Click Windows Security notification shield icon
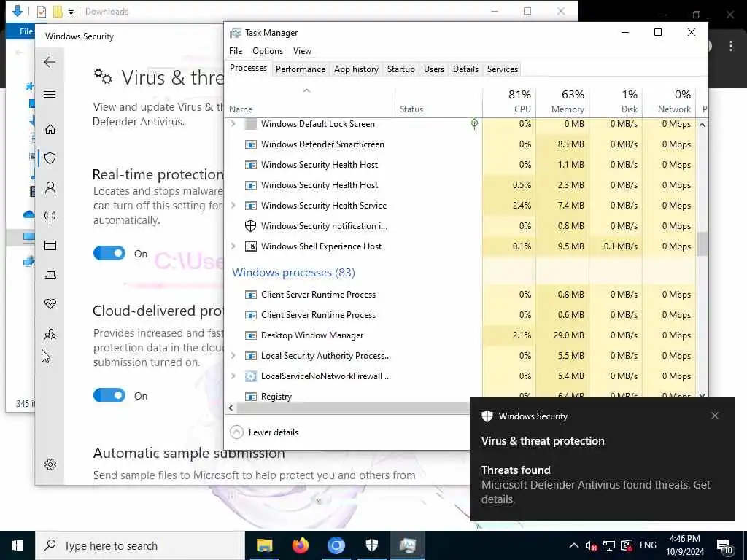This screenshot has width=747, height=560. [x=487, y=416]
